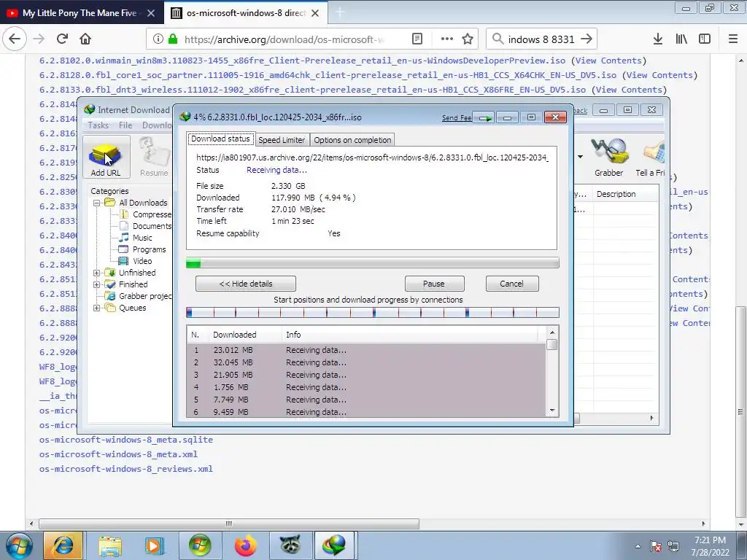
Task: Click 6.2.8102.0 WindowsDeveloperPreview.iso link
Action: pos(303,61)
